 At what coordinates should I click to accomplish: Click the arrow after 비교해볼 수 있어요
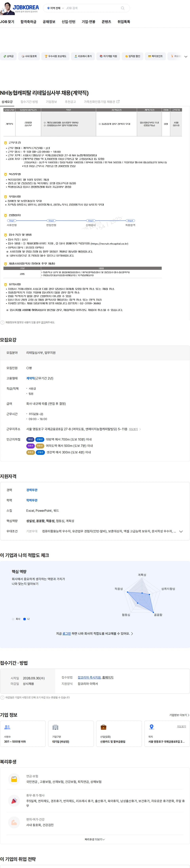click(x=132, y=634)
